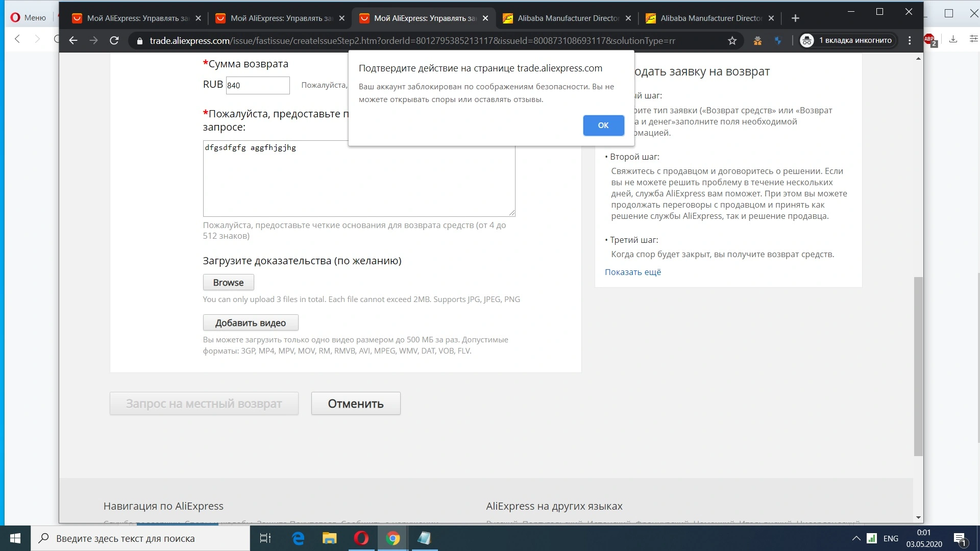Close the second Мой AliExpress tab
This screenshot has width=980, height=551.
342,18
